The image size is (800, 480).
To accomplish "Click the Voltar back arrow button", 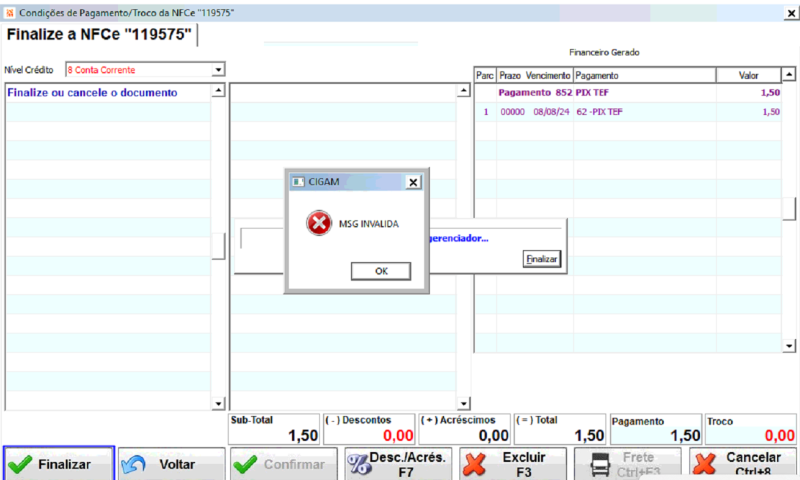I will coord(171,464).
